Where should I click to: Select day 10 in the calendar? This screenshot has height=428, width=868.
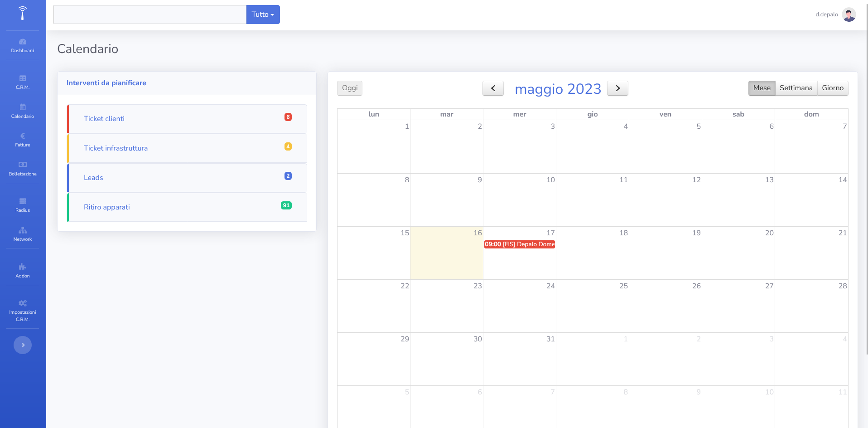pos(520,200)
